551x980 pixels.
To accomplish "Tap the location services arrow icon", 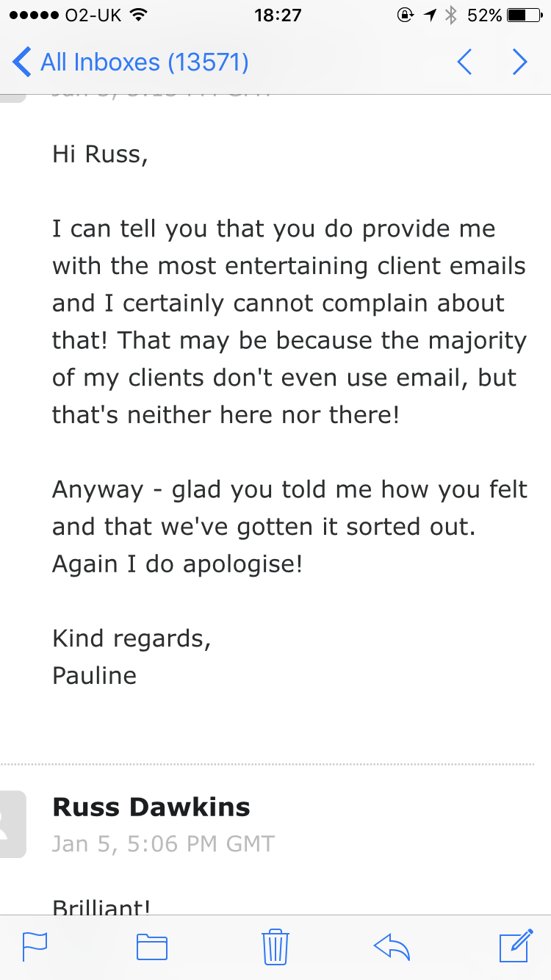I will 430,15.
